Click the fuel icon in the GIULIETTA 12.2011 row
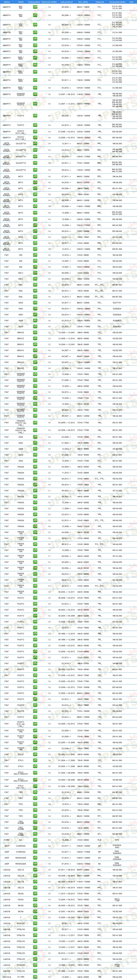137x980 pixels. coord(35,144)
